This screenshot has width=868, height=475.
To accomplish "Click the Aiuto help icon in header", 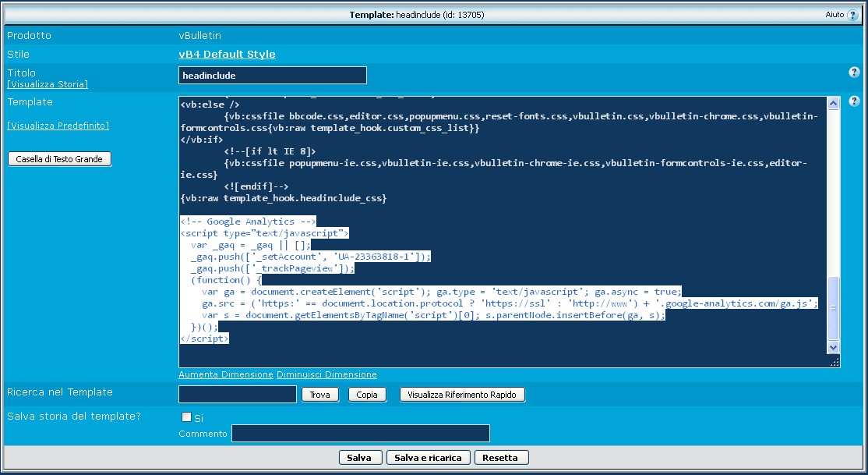I will point(852,15).
